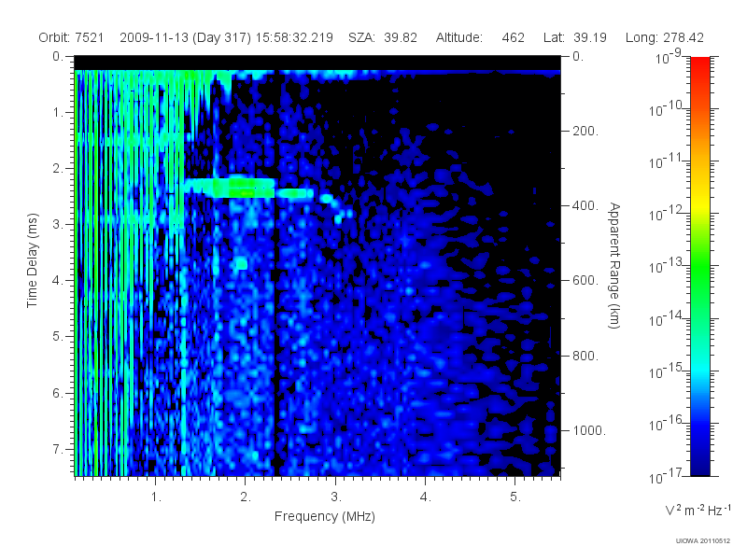The image size is (747, 560).
Task: Click the color scale bar legend
Action: click(x=700, y=266)
